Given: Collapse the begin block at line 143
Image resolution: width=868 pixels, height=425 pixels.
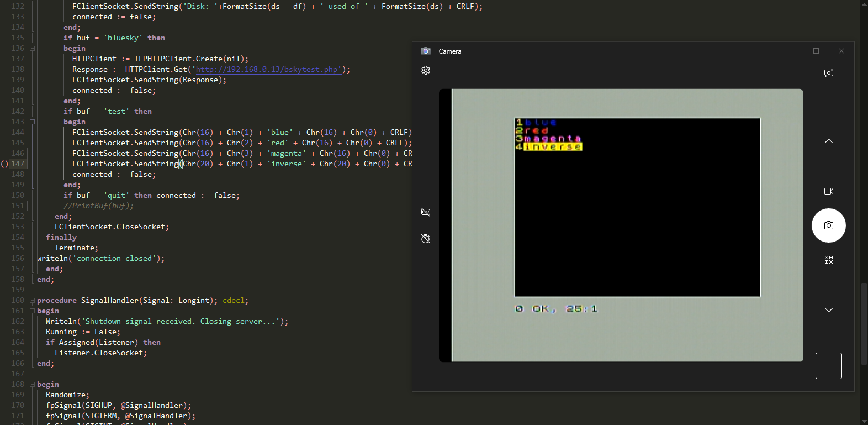Looking at the screenshot, I should click(x=32, y=122).
